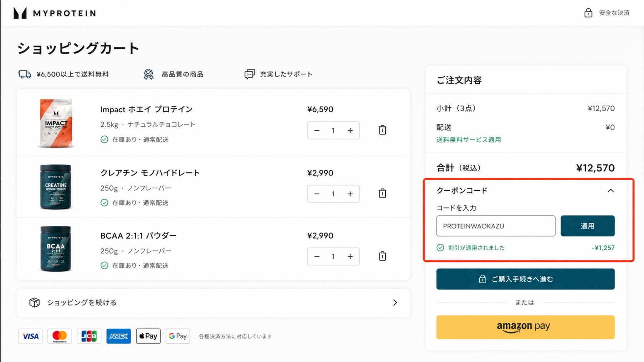Click the high quality products badge icon
This screenshot has height=362, width=644.
(x=148, y=74)
